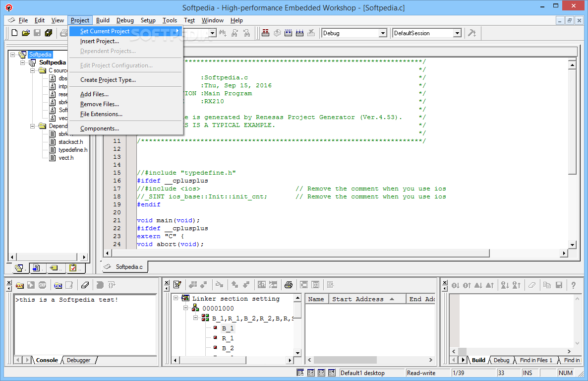Select desktop layout 4 status bar icon
The height and width of the screenshot is (381, 588).
[x=332, y=373]
